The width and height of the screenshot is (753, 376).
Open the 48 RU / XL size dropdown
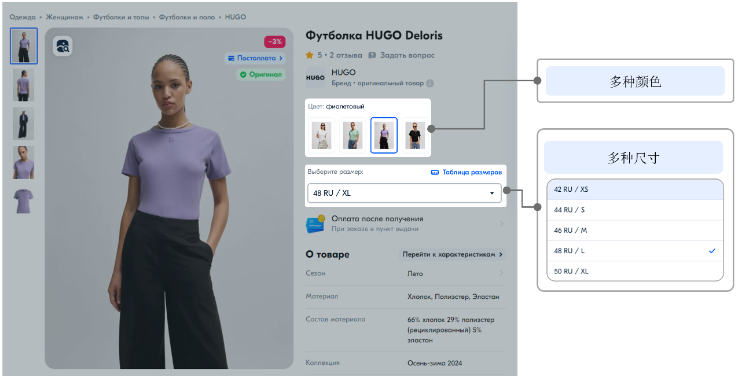pyautogui.click(x=404, y=193)
